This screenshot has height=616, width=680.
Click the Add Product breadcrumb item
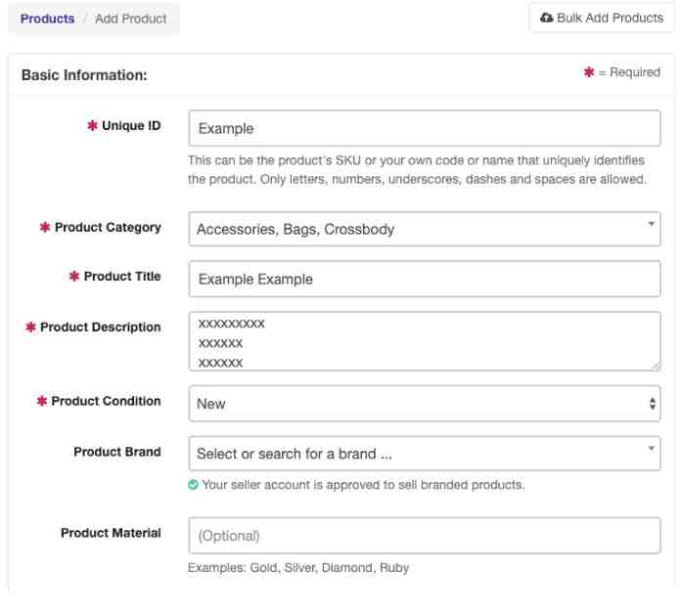(130, 19)
